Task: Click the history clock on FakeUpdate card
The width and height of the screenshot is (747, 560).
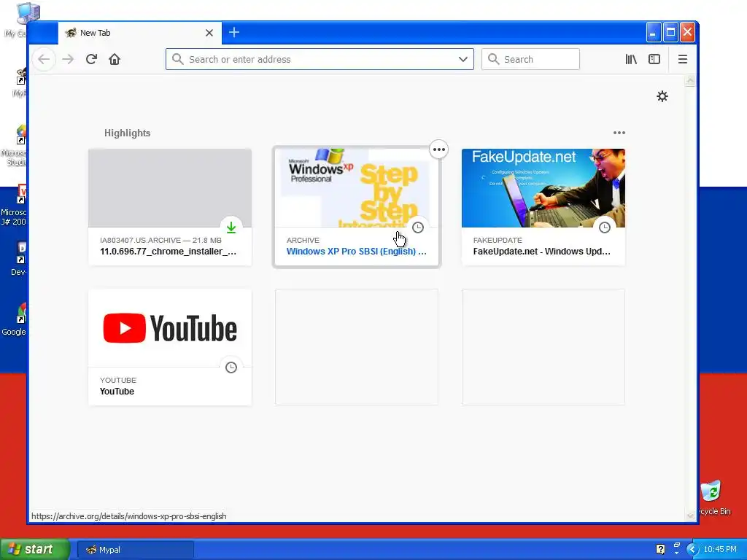Action: pyautogui.click(x=605, y=227)
